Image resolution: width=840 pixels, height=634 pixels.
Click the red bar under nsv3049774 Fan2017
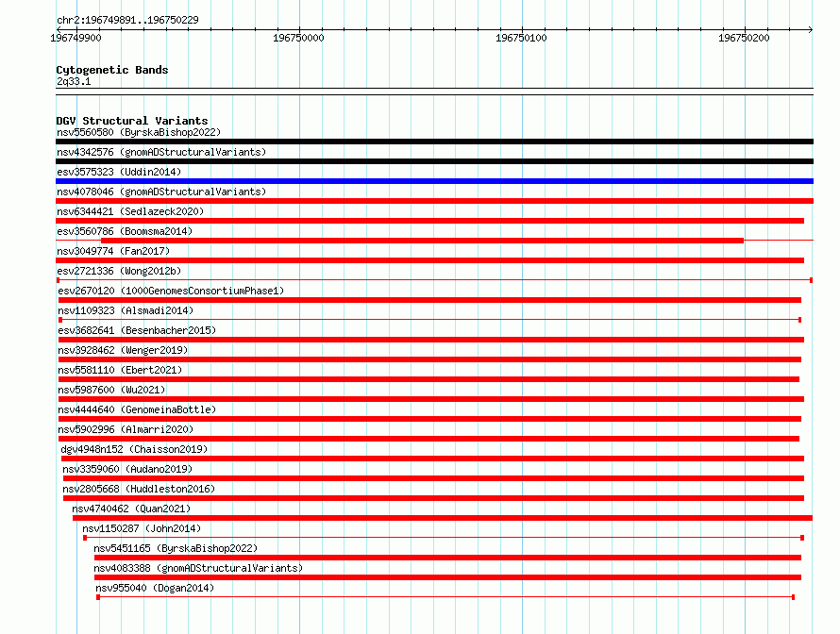point(429,260)
